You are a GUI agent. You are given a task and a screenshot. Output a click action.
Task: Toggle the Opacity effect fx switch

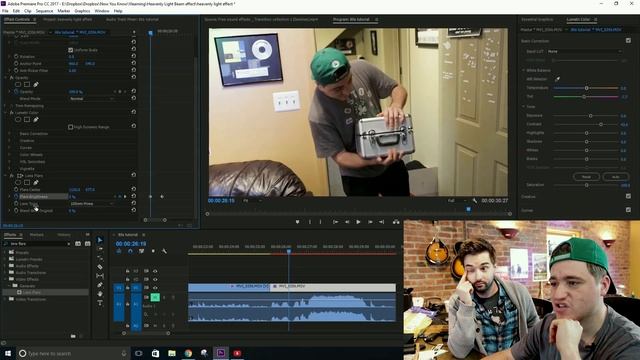point(11,78)
